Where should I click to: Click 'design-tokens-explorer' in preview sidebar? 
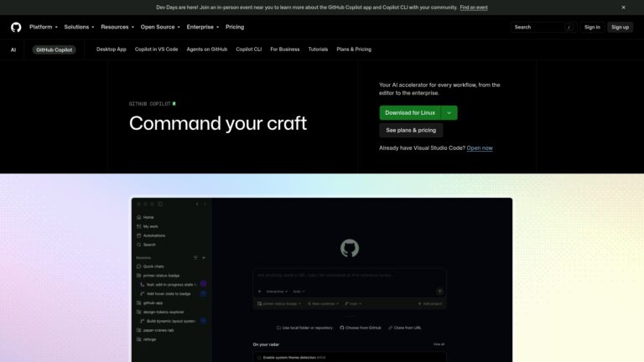pos(164,312)
